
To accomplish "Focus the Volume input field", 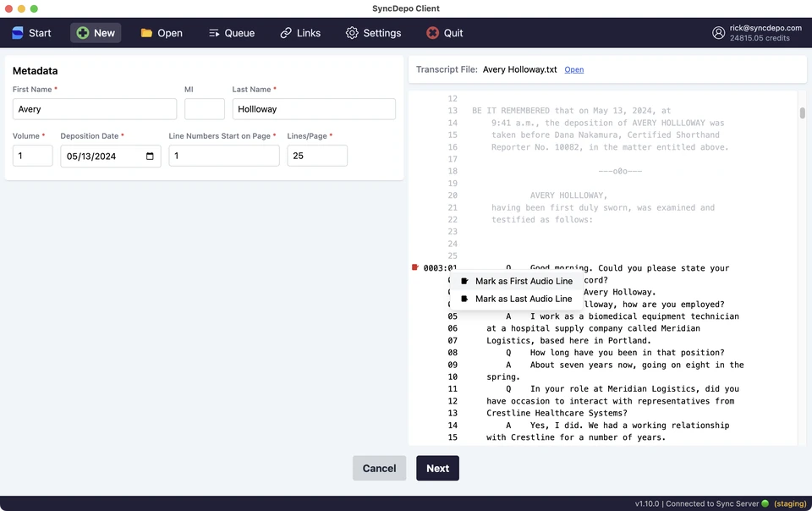I will pyautogui.click(x=33, y=156).
